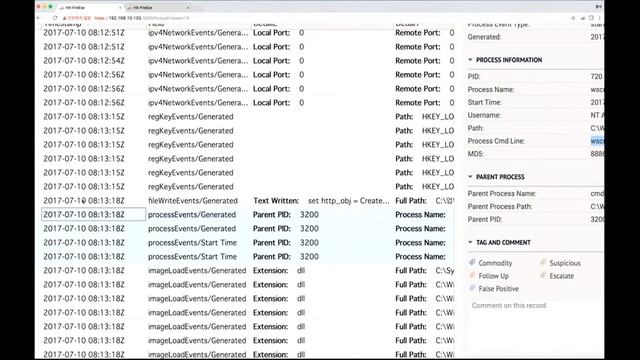Image resolution: width=640 pixels, height=360 pixels.
Task: Apply the Escalate tag
Action: point(557,276)
